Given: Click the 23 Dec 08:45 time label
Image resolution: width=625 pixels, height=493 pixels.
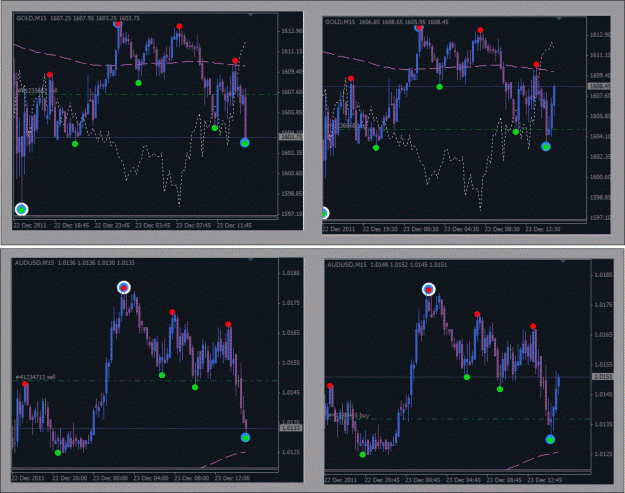Looking at the screenshot, I should coord(504,480).
